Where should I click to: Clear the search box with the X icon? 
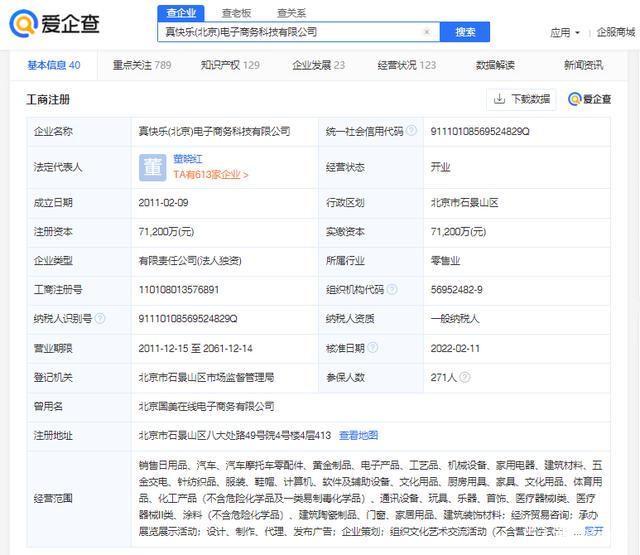tap(427, 32)
